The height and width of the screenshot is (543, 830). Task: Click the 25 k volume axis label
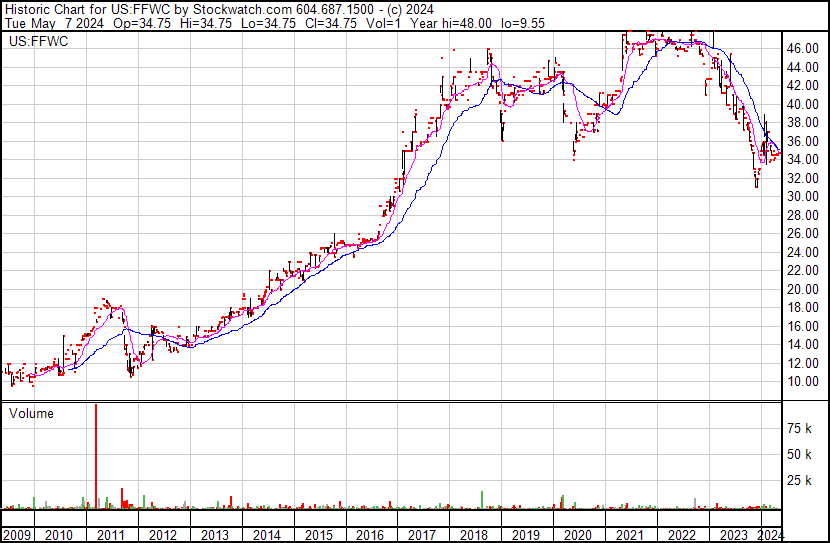(798, 482)
